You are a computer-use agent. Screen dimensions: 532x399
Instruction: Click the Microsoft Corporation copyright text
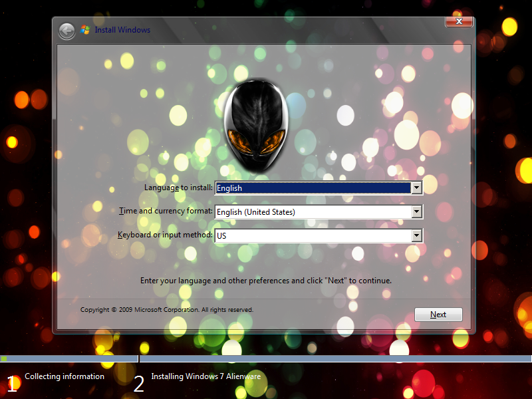coord(167,310)
